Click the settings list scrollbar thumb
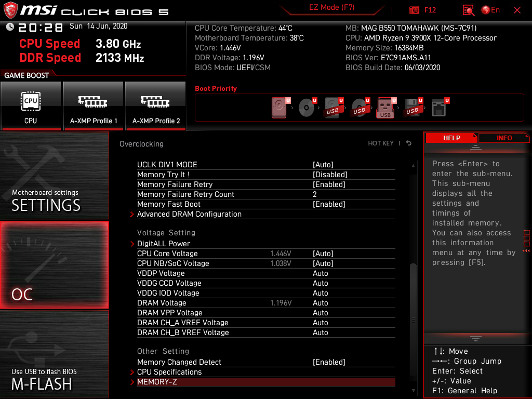This screenshot has height=399, width=532. pos(413,319)
